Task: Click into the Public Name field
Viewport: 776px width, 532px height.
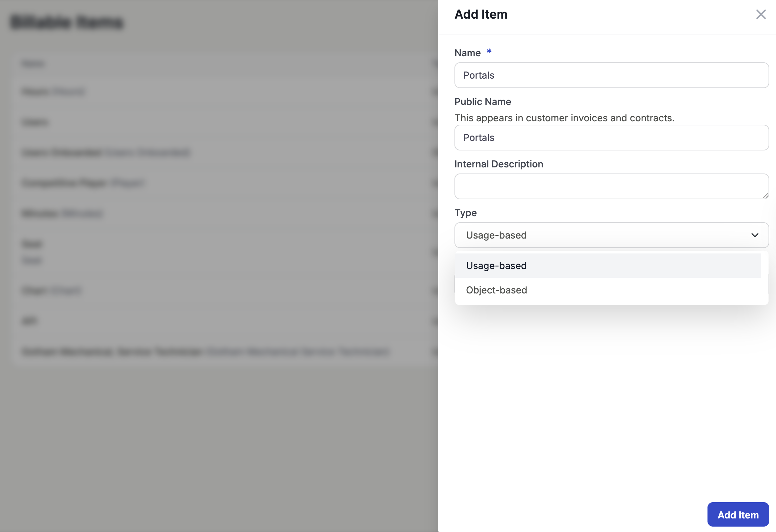Action: (611, 138)
